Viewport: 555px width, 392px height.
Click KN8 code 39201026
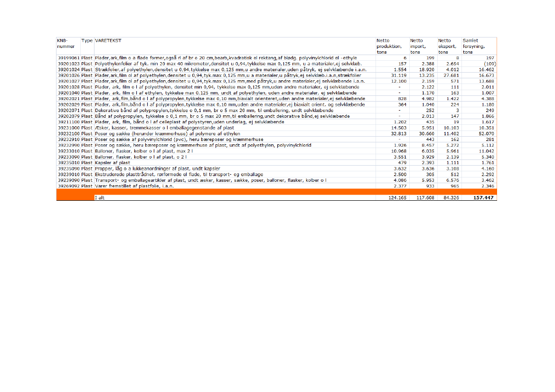[69, 75]
